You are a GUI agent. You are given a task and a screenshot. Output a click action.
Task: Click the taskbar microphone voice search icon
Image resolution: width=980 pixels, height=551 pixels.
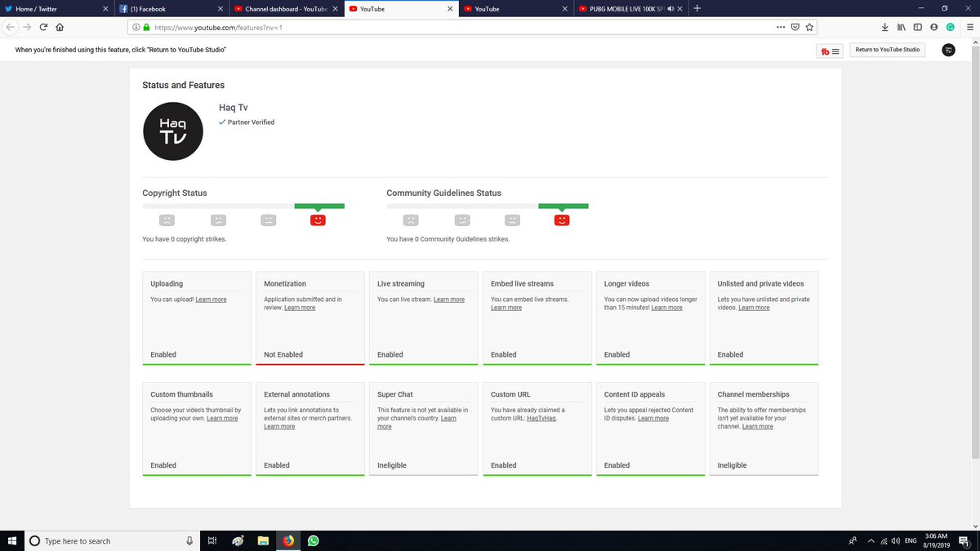point(189,540)
